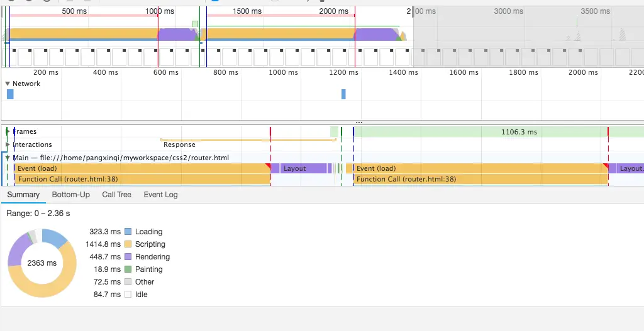Select the second Event (load) bar

pyautogui.click(x=481, y=168)
